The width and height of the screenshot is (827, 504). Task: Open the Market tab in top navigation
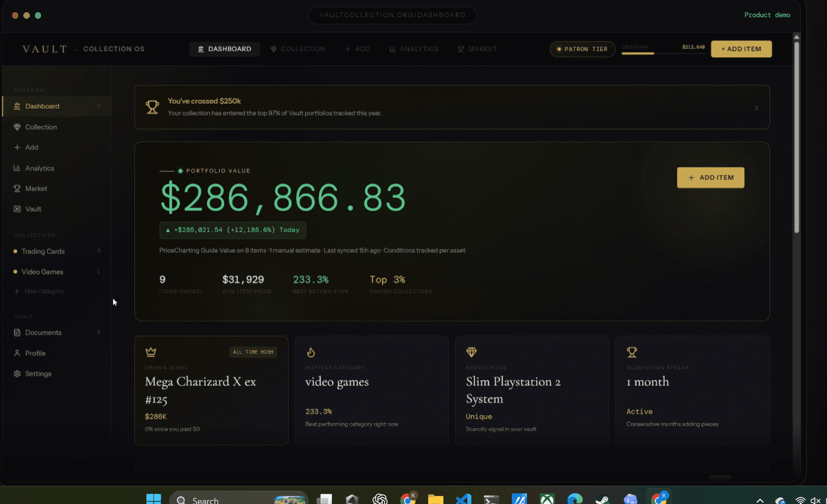477,49
